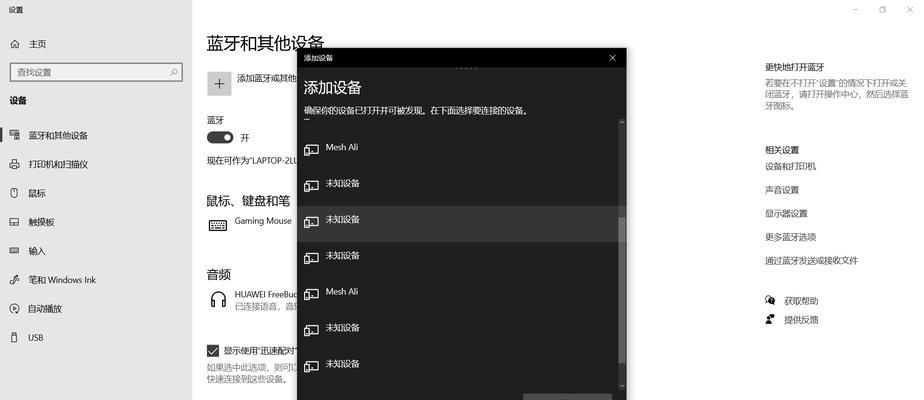Click 通过蓝牙发送或接收文件 link
924x400 pixels.
pos(811,261)
